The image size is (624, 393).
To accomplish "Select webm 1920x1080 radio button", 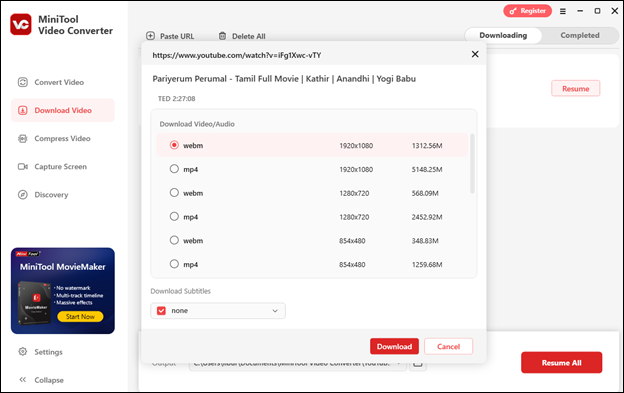I will tap(174, 145).
